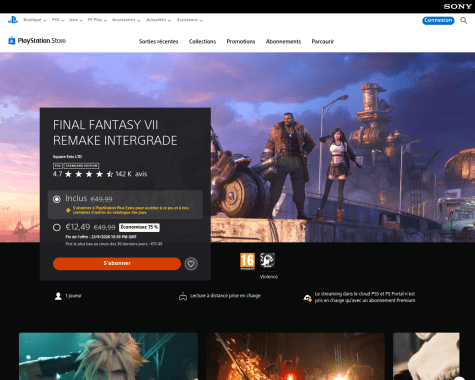This screenshot has height=380, width=475.
Task: Click the Square Enix LTD publisher text
Action: click(x=67, y=157)
